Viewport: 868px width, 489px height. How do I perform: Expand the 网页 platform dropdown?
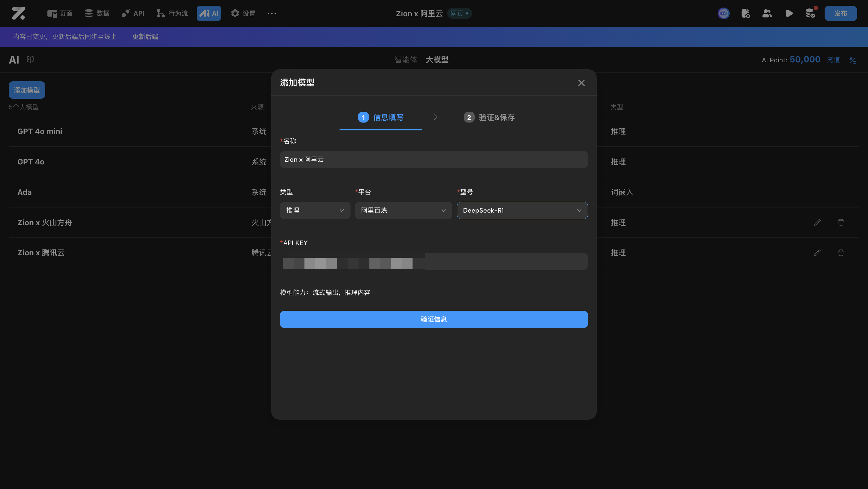(x=459, y=14)
